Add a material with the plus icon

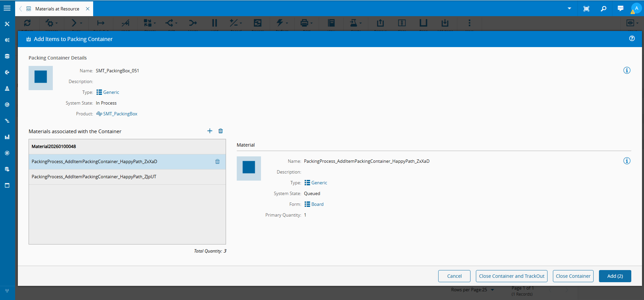point(210,131)
